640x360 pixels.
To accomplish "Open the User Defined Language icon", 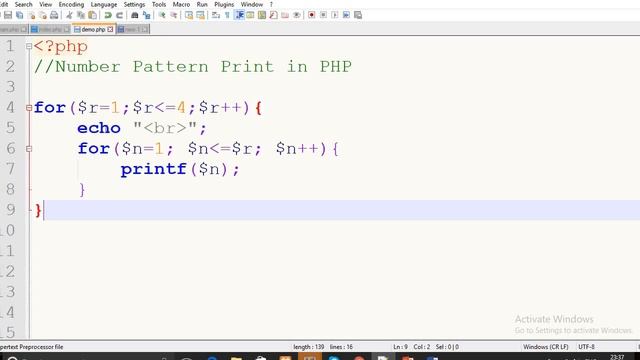I will pos(250,15).
